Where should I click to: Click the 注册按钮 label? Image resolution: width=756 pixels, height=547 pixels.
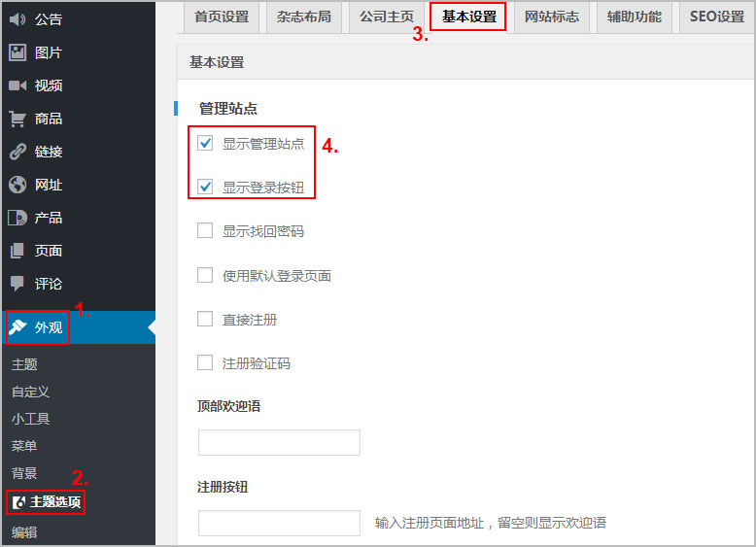(223, 487)
